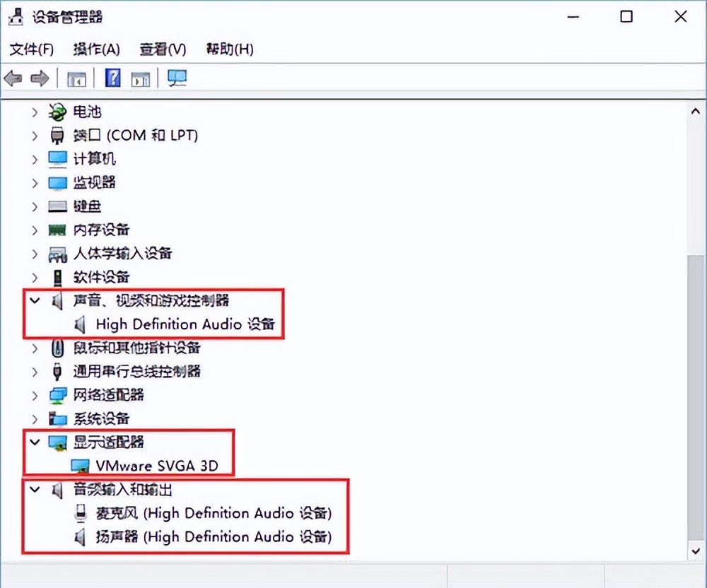Click the Properties toolbar icon
This screenshot has width=707, height=588.
[x=140, y=78]
